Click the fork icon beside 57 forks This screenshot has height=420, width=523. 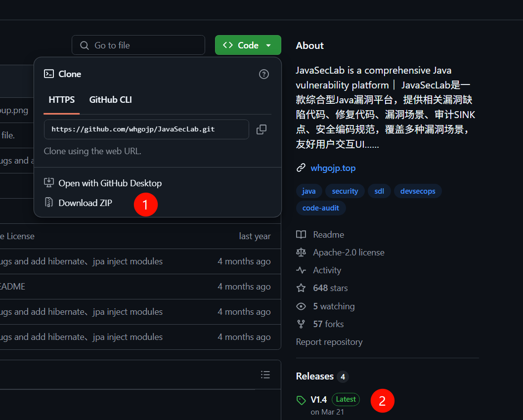pyautogui.click(x=301, y=324)
